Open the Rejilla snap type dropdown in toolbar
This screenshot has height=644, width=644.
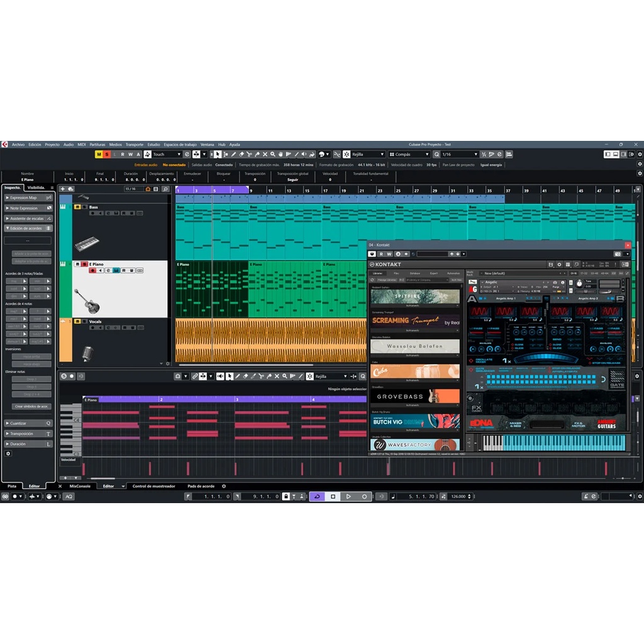click(367, 155)
